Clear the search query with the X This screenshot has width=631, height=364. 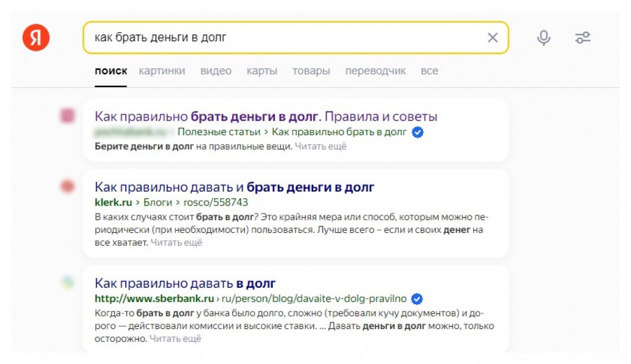(x=493, y=38)
